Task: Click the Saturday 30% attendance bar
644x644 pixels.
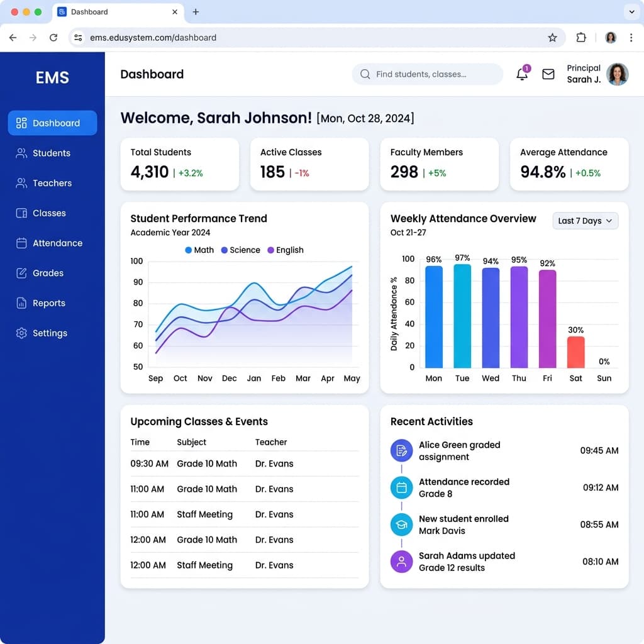Action: [575, 352]
